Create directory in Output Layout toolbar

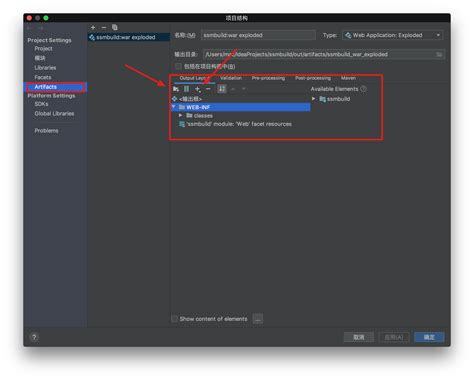(176, 89)
